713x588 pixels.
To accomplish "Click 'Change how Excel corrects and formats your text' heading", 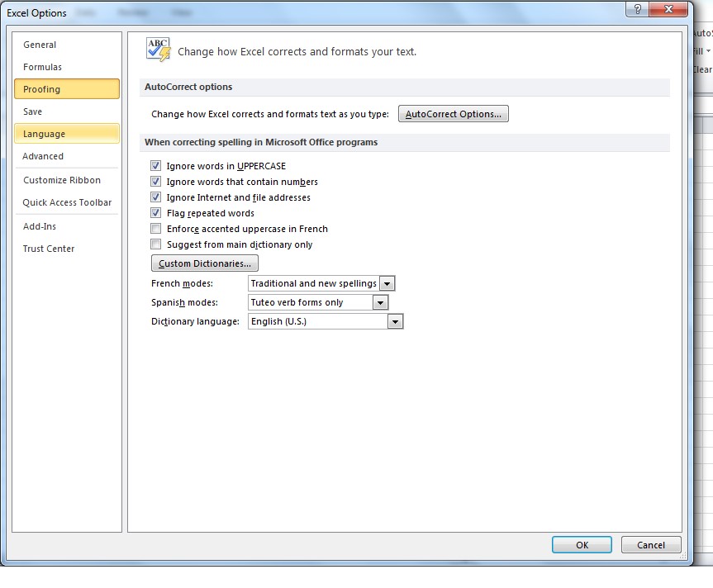I will [297, 52].
